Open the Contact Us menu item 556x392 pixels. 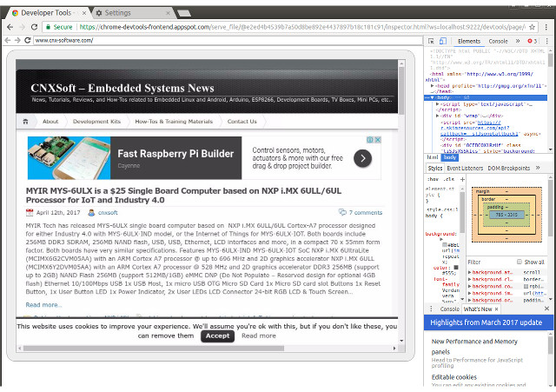(242, 122)
